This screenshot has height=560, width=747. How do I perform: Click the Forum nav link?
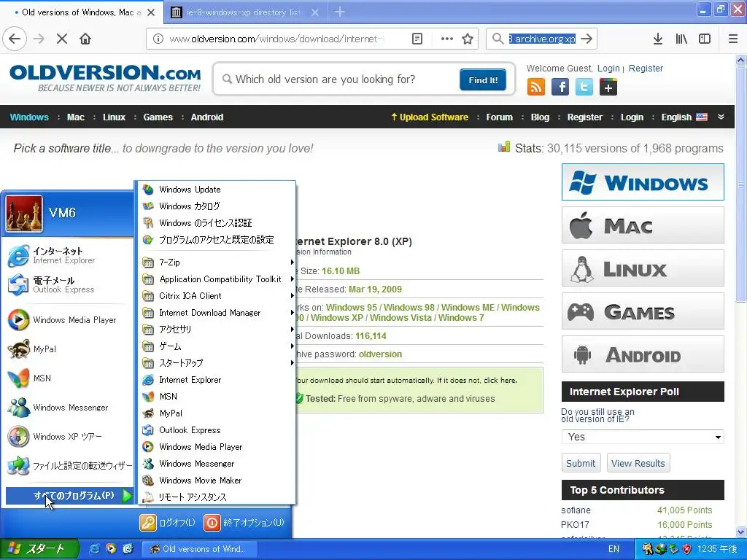click(x=499, y=117)
